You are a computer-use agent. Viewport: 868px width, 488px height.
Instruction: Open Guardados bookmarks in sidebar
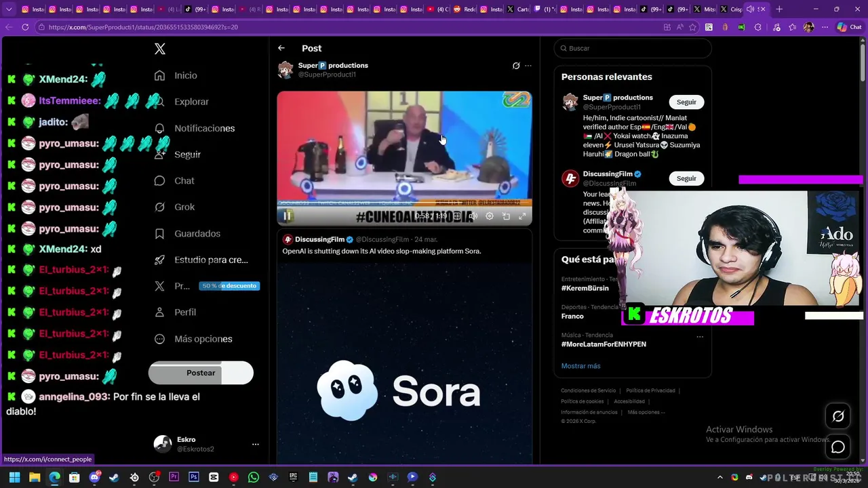(187, 233)
